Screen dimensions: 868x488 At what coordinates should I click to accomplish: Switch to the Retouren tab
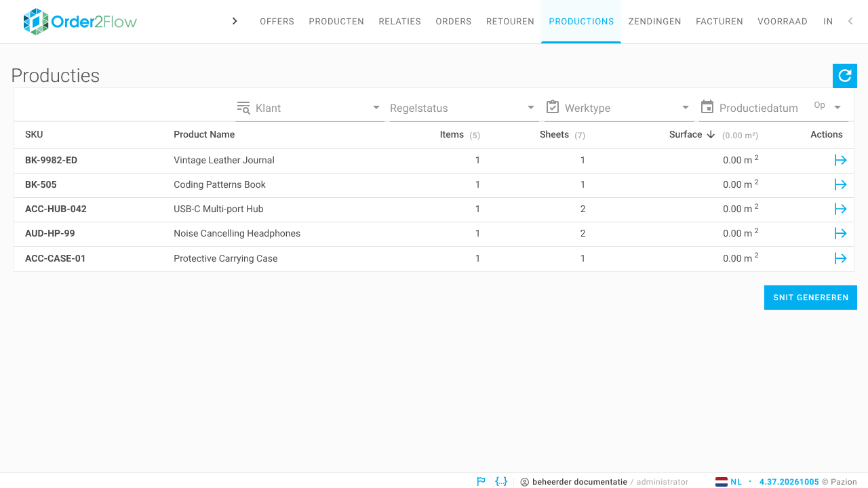click(x=510, y=22)
